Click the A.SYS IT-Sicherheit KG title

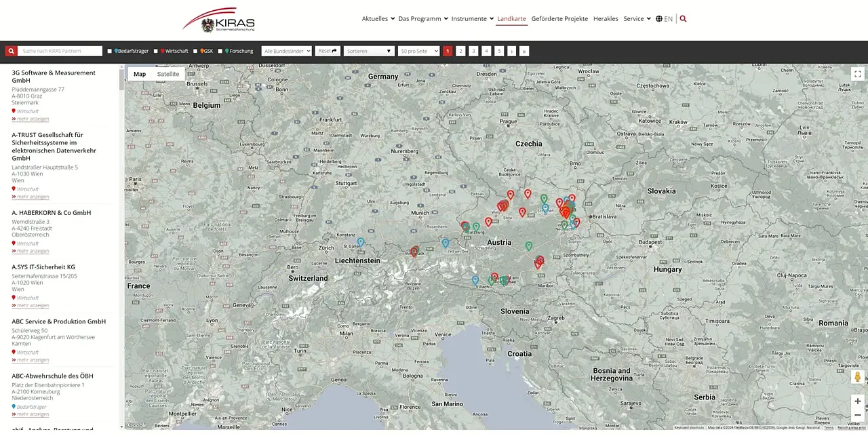[x=43, y=267]
